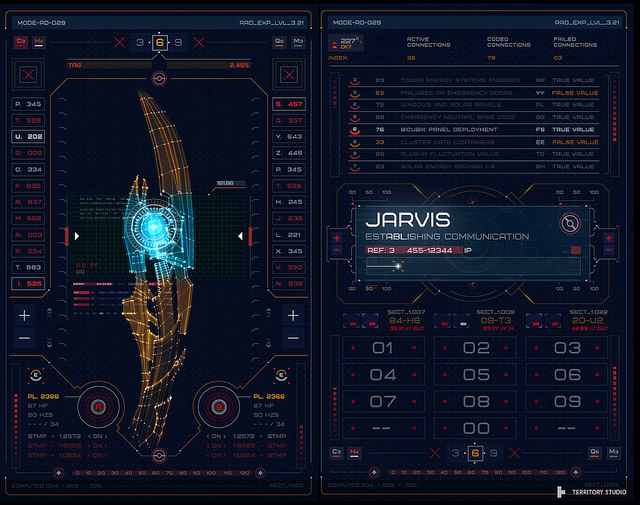Click the red dial marked B
The height and width of the screenshot is (505, 640).
point(219,407)
